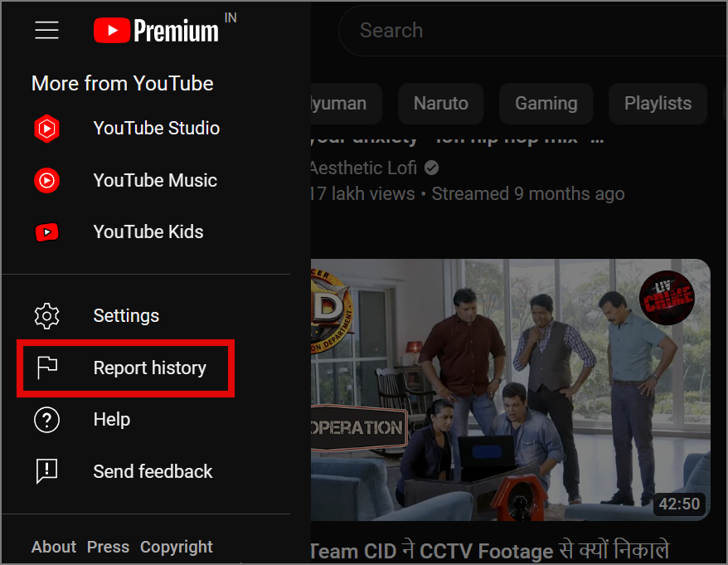
Task: Open Team CID CCTV Footage video title
Action: [490, 551]
